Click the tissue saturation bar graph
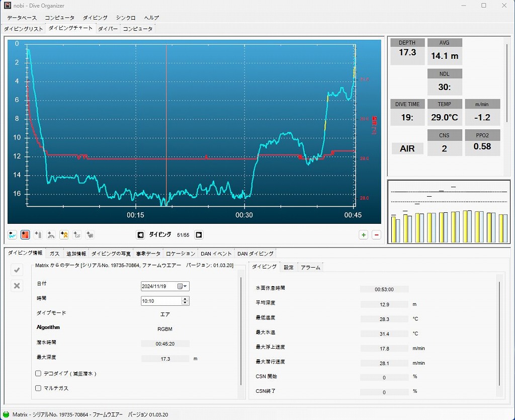This screenshot has width=515, height=420. coord(449,212)
